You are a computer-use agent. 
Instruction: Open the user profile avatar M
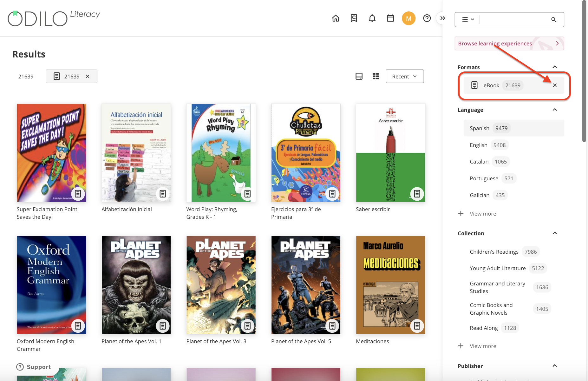coord(409,18)
